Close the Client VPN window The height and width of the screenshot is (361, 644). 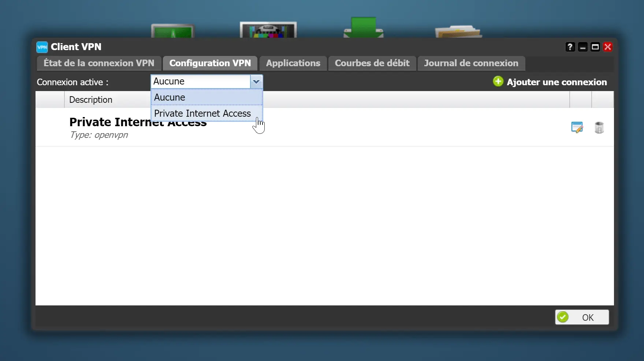(x=608, y=47)
